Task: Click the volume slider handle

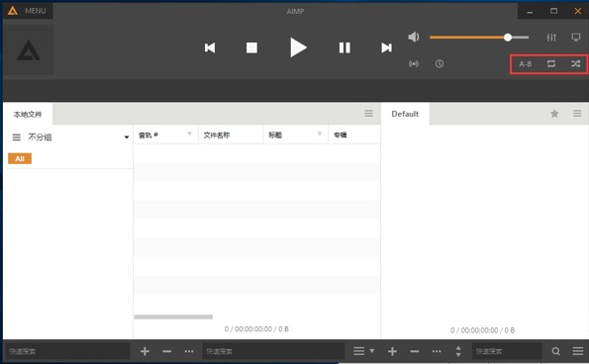Action: [508, 38]
